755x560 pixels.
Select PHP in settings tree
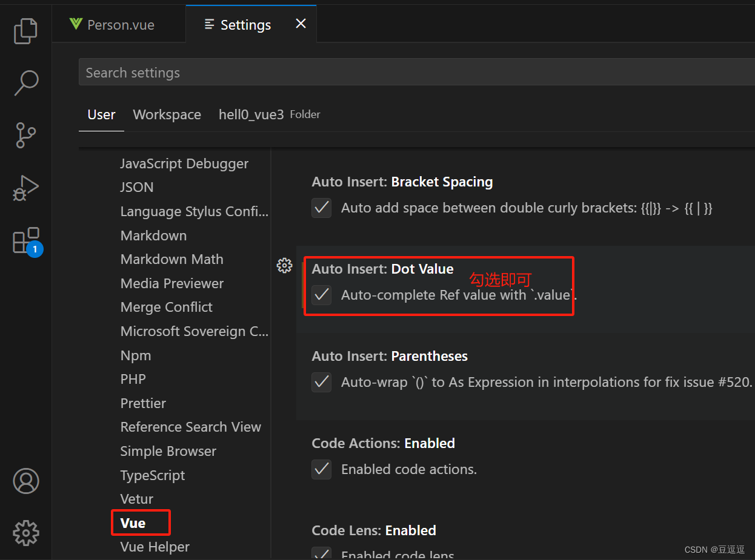coord(133,379)
